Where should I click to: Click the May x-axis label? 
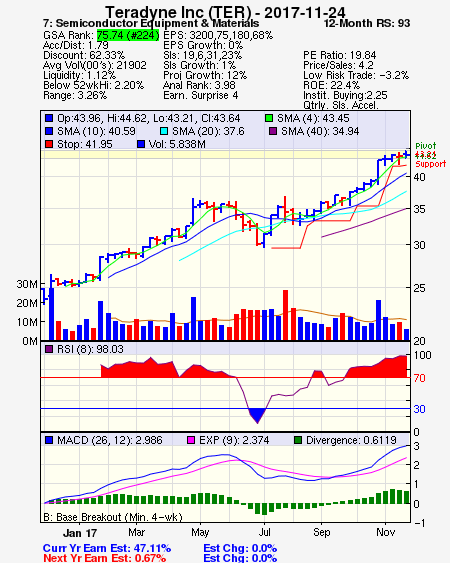click(200, 532)
